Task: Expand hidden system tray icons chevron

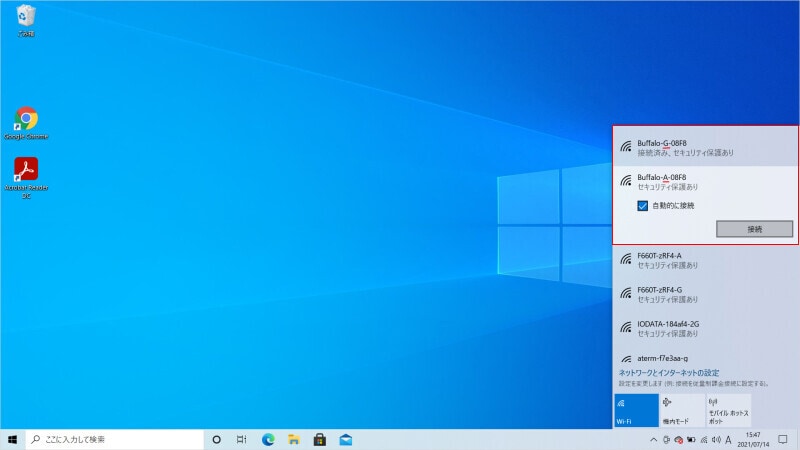Action: coord(653,439)
